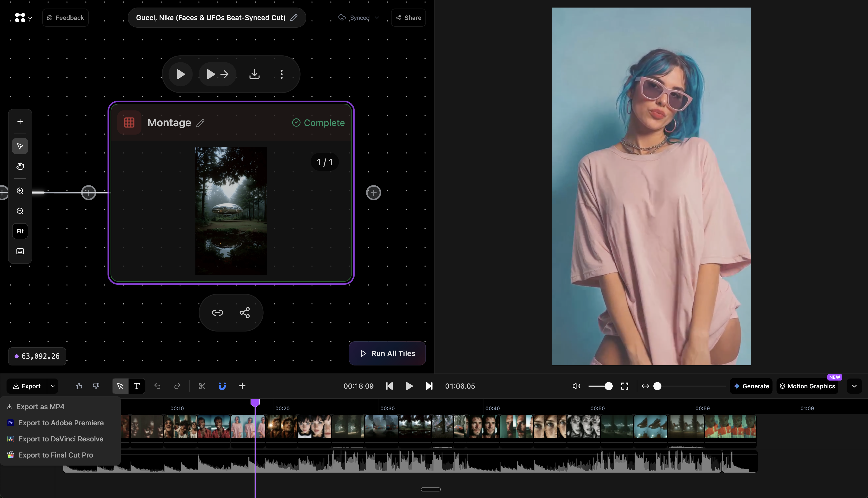Click the Run All Tiles button

tap(387, 353)
